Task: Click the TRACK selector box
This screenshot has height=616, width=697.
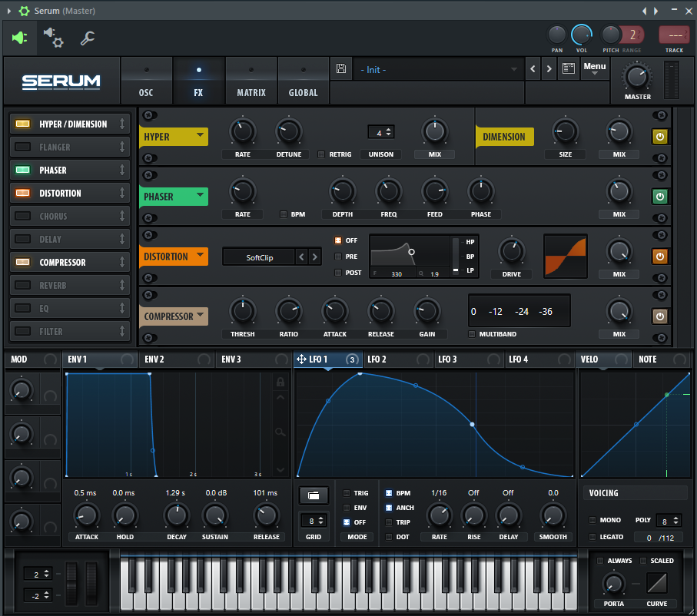Action: click(674, 35)
